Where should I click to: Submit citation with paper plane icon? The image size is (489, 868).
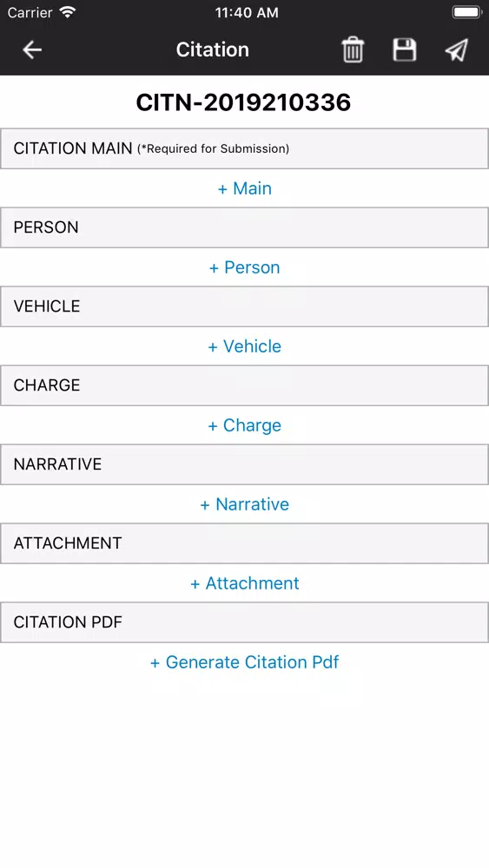(x=457, y=49)
